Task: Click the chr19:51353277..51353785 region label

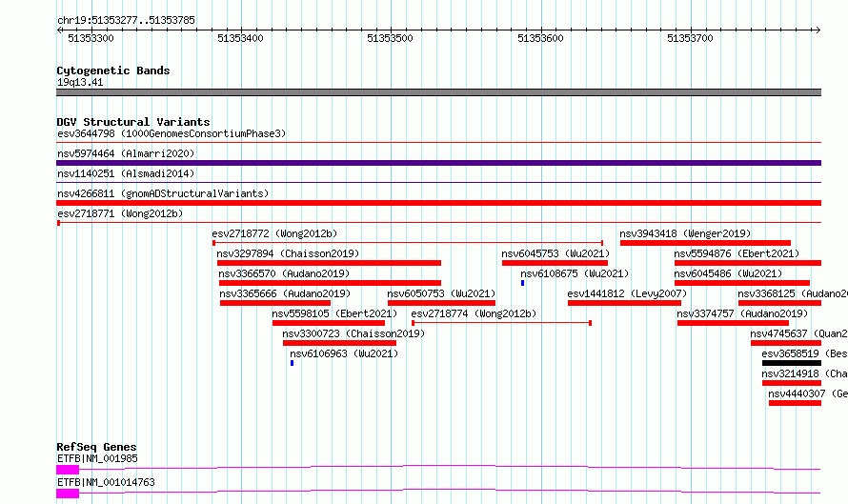Action: (126, 21)
